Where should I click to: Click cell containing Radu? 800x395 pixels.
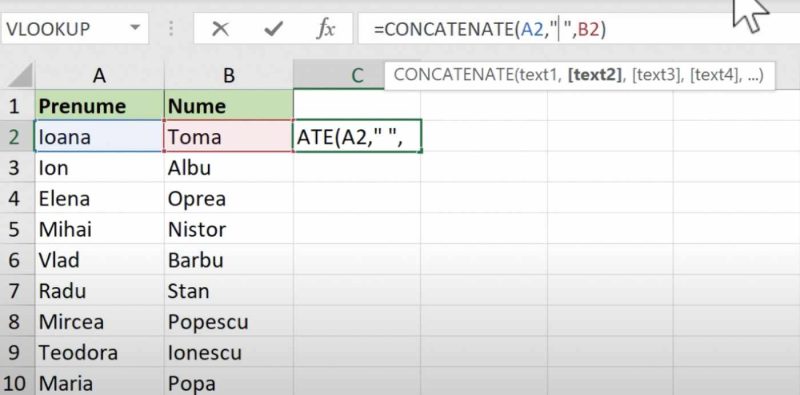(x=99, y=291)
